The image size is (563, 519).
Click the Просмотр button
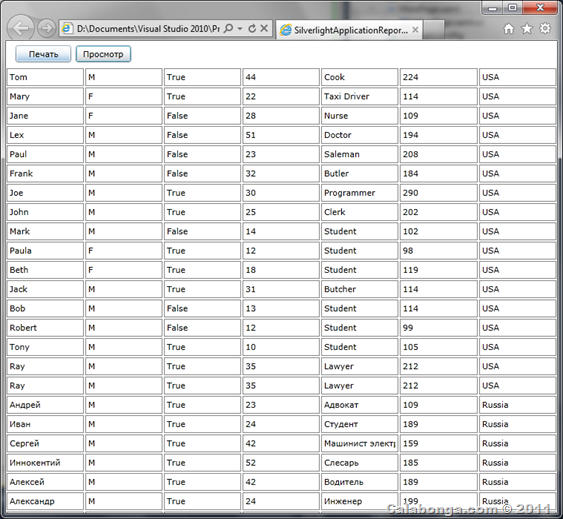pyautogui.click(x=103, y=54)
